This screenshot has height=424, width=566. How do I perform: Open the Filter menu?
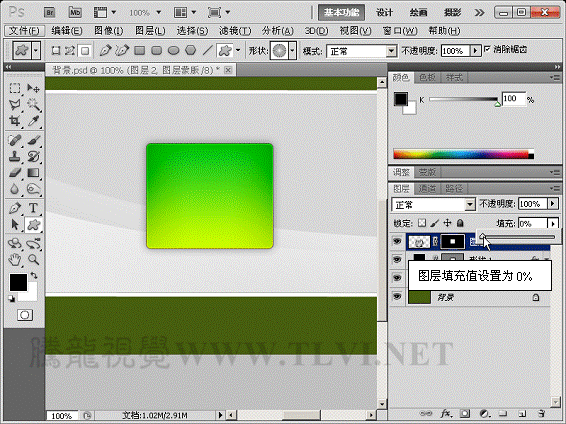(235, 31)
